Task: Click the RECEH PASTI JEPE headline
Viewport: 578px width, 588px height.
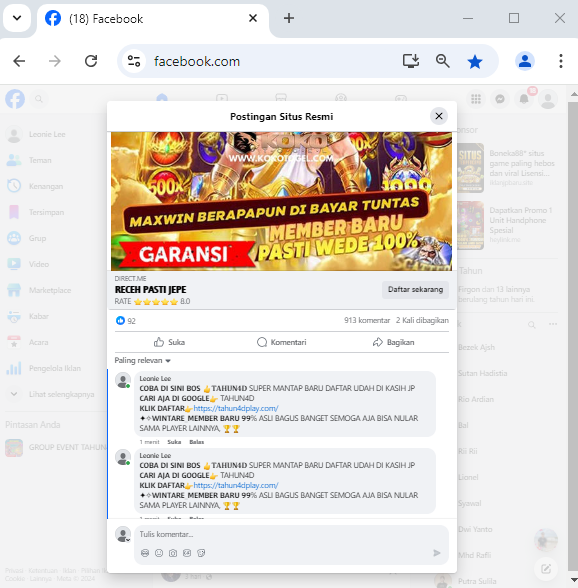Action: [150, 290]
